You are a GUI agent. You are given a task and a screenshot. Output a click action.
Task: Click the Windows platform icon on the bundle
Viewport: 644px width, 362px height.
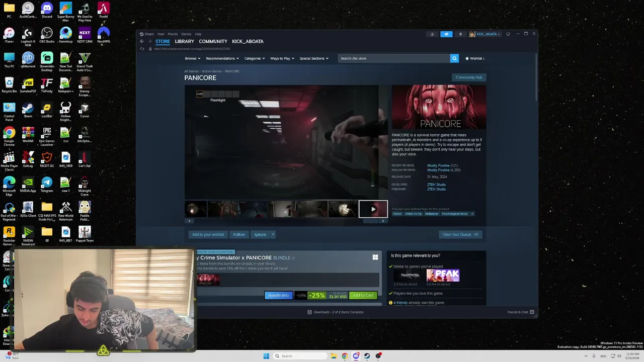(x=375, y=257)
